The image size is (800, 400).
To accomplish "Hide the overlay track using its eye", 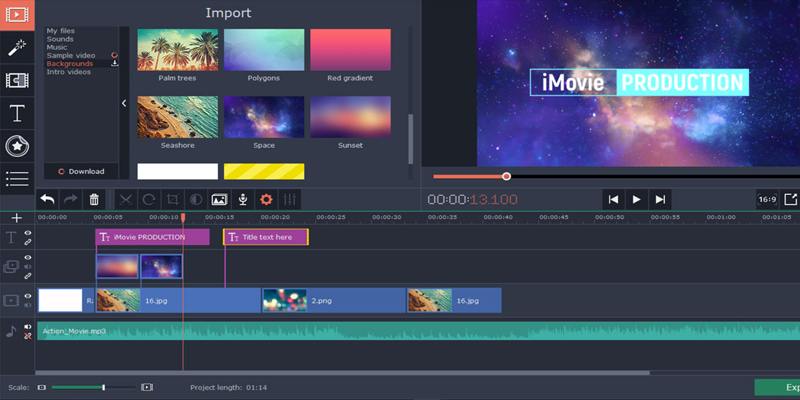I will (28, 258).
